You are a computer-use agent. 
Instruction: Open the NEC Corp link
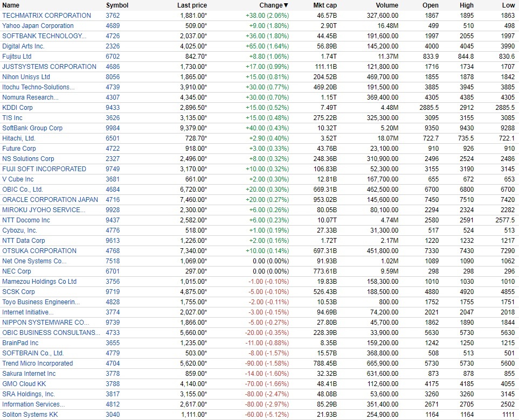coord(17,272)
